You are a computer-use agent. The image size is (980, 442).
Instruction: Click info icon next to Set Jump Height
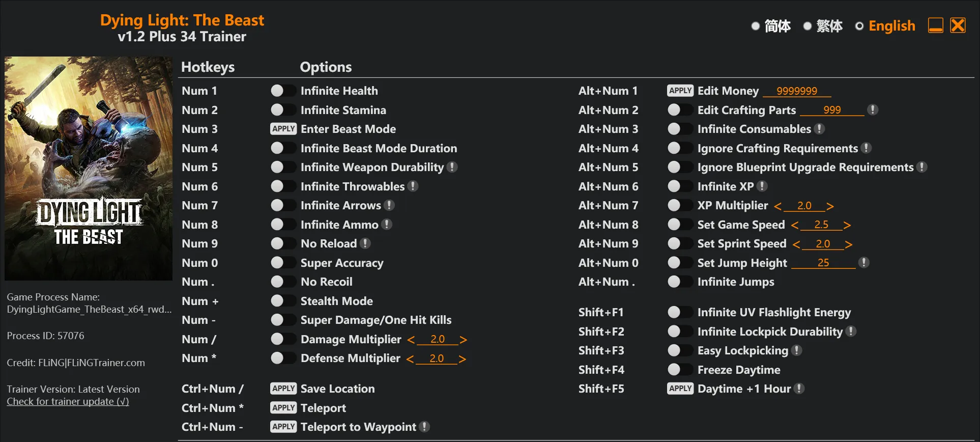tap(863, 263)
